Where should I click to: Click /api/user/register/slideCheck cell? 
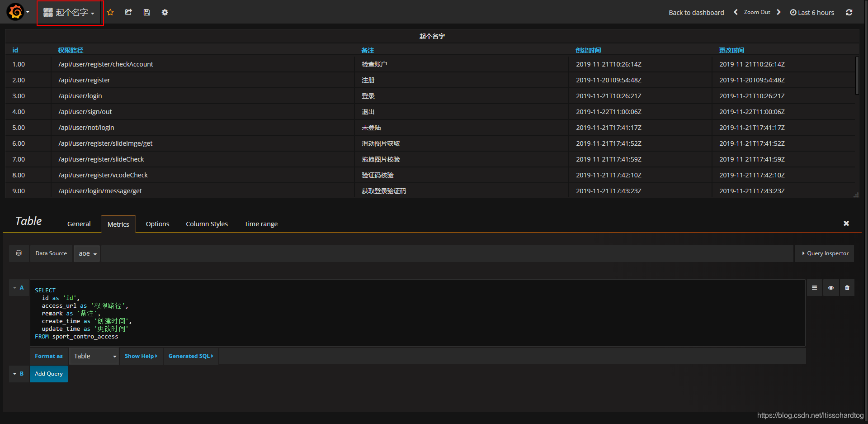203,159
